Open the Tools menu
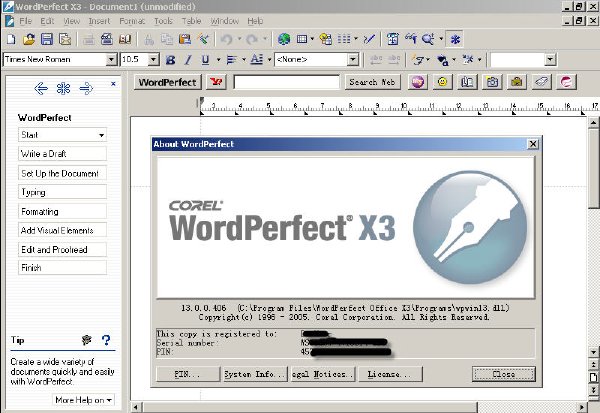600x413 pixels. tap(163, 21)
